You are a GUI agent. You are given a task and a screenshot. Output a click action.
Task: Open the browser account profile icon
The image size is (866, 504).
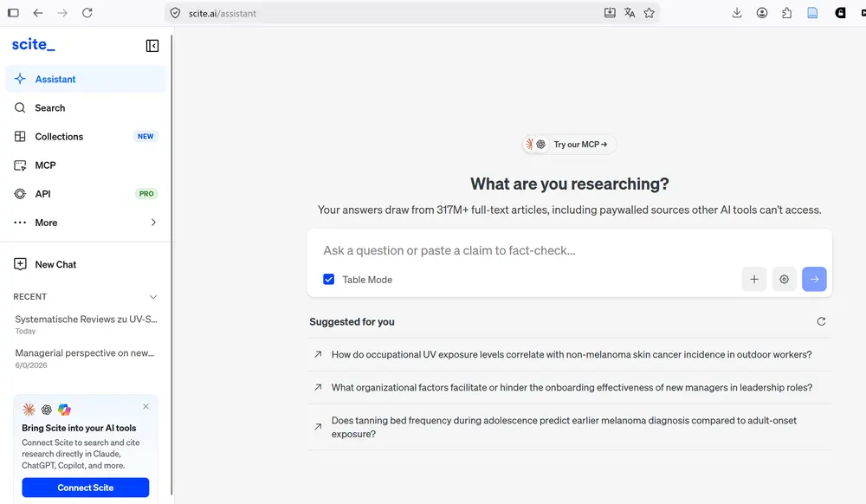(x=762, y=13)
